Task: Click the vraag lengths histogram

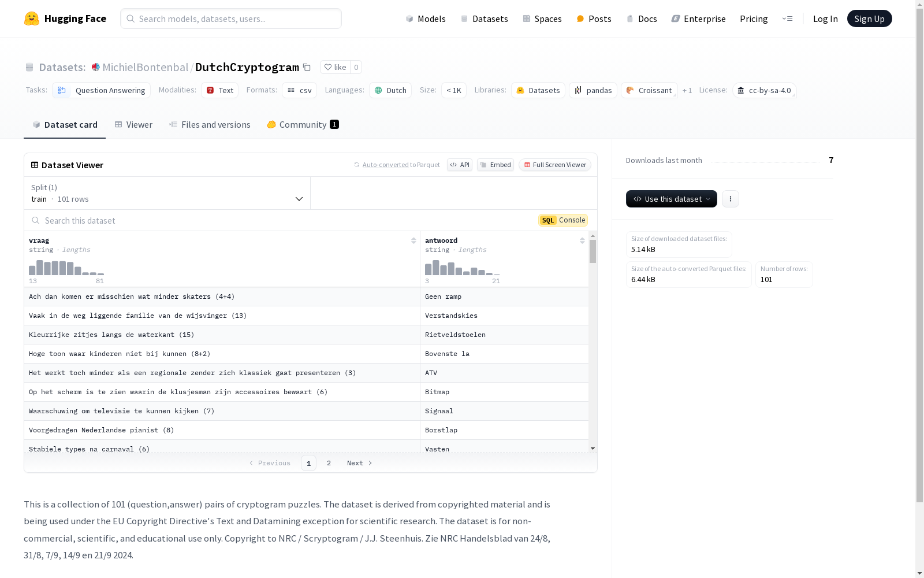Action: [66, 268]
